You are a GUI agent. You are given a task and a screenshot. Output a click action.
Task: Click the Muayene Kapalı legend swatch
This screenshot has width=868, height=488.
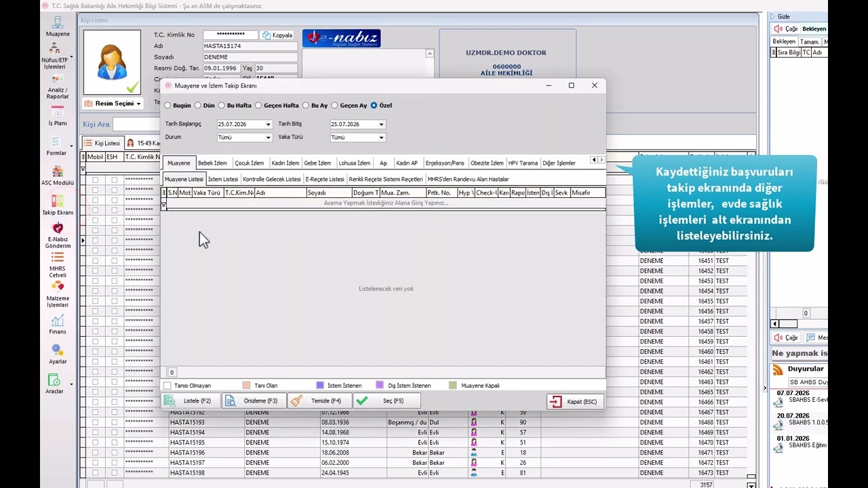[453, 385]
